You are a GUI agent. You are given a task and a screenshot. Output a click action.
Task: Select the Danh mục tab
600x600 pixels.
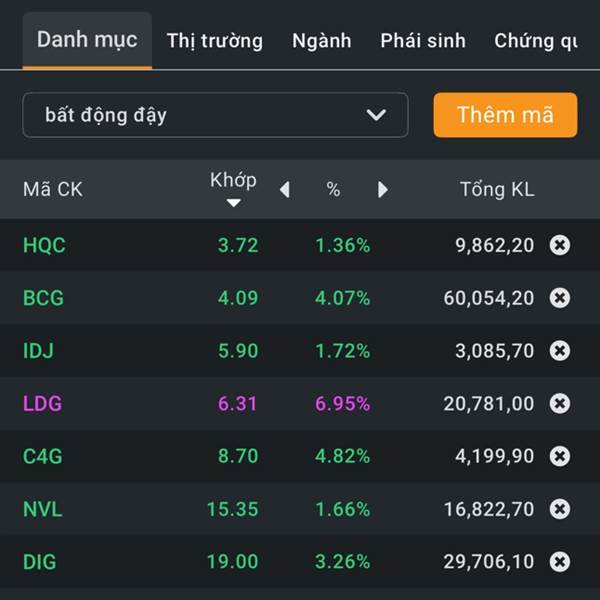pos(87,41)
